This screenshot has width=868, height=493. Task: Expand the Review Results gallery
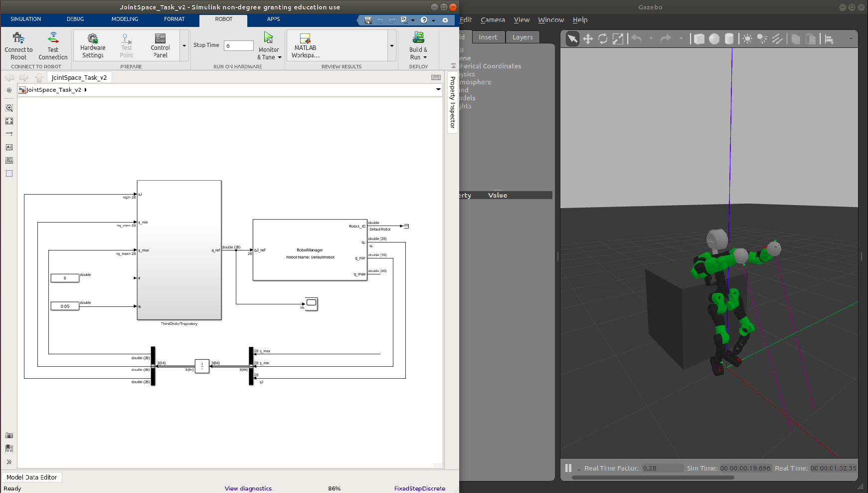392,45
